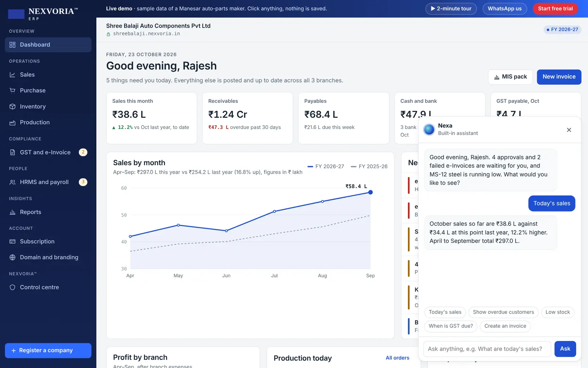This screenshot has height=368, width=588.
Task: Open the Receivables ₹1.24 Cr card
Action: (248, 118)
